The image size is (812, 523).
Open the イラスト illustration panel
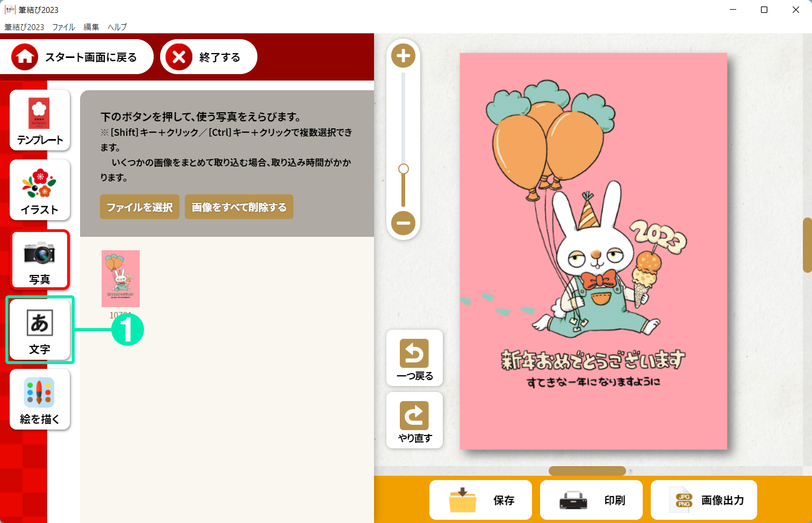tap(40, 190)
